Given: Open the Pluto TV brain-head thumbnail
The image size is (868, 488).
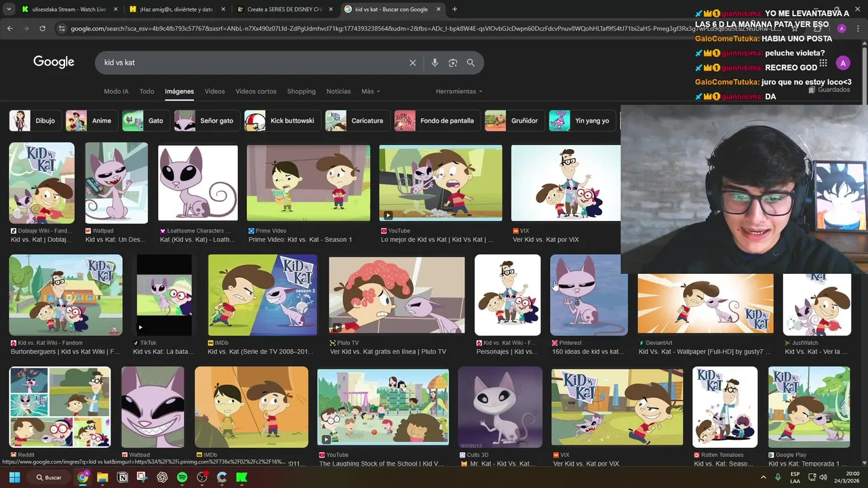Looking at the screenshot, I should tap(397, 295).
